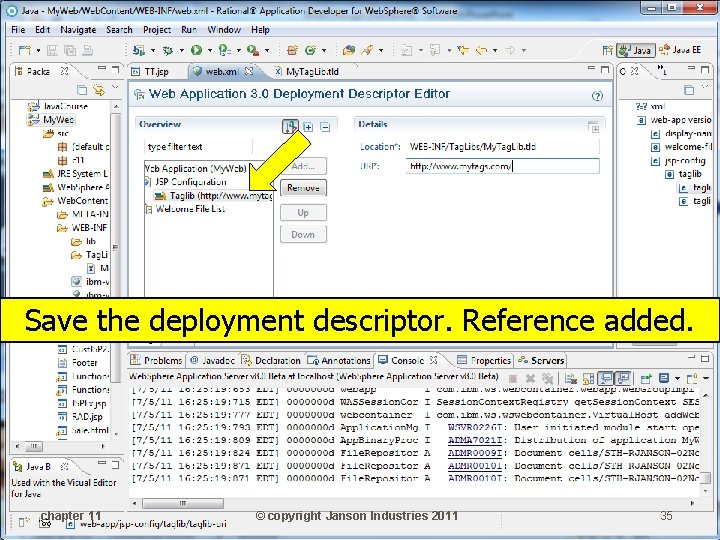This screenshot has width=720, height=540.
Task: Click the 'type filter text' field
Action: coord(198,147)
